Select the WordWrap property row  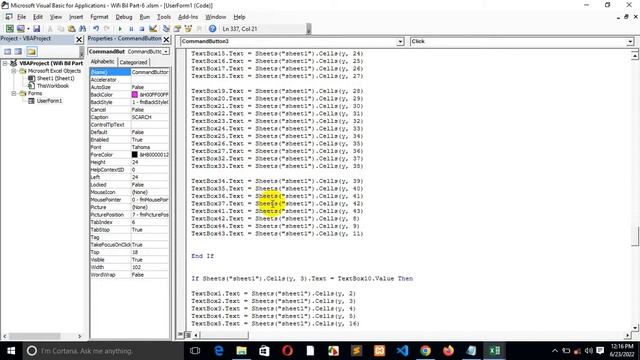coord(129,275)
